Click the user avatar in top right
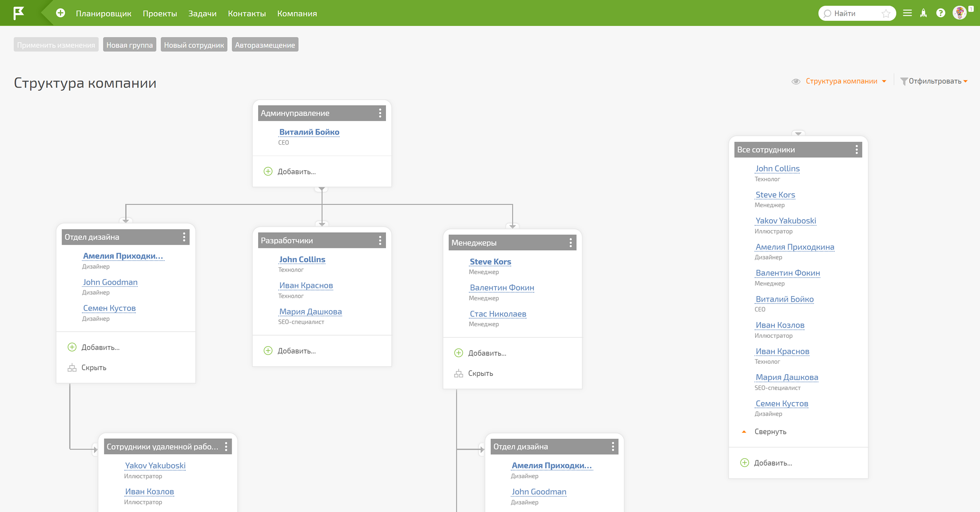 tap(960, 13)
